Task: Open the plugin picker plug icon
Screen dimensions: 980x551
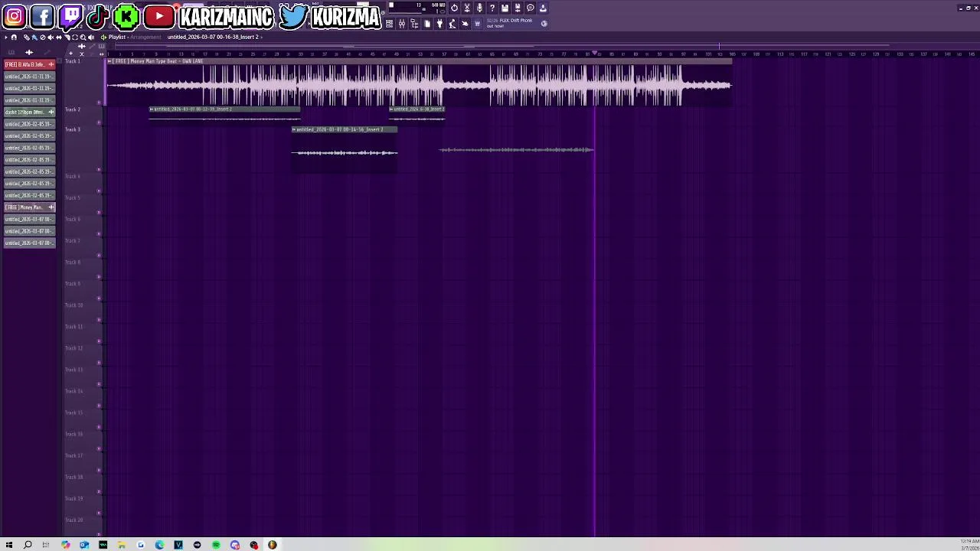Action: tap(439, 24)
